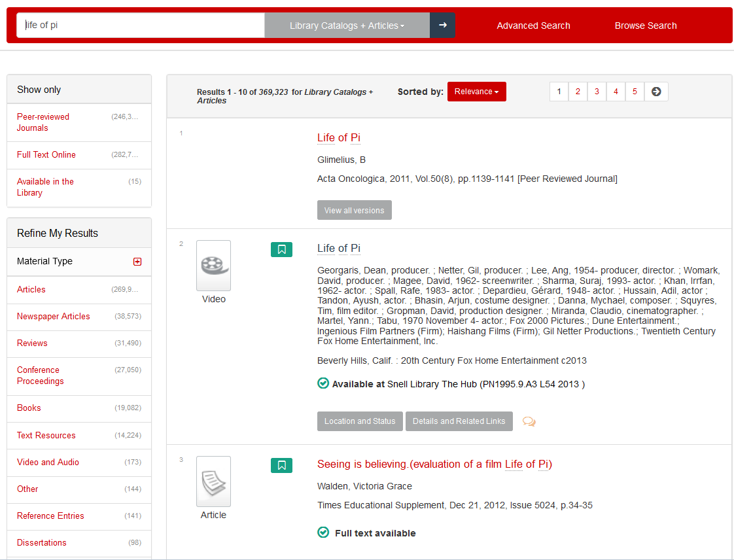The height and width of the screenshot is (560, 734).
Task: Refine results to Text Resources
Action: 46,435
